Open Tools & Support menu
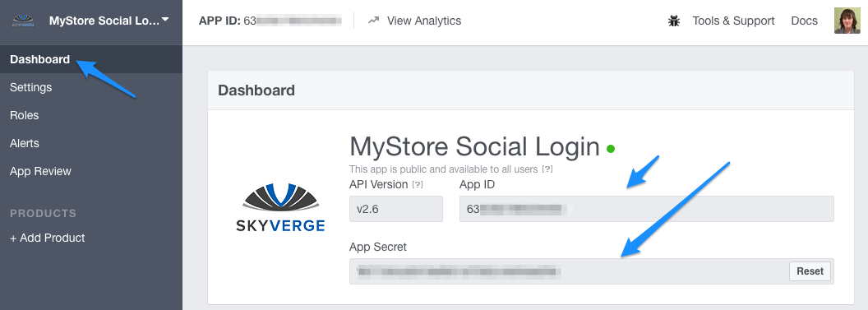This screenshot has height=310, width=868. pos(733,21)
